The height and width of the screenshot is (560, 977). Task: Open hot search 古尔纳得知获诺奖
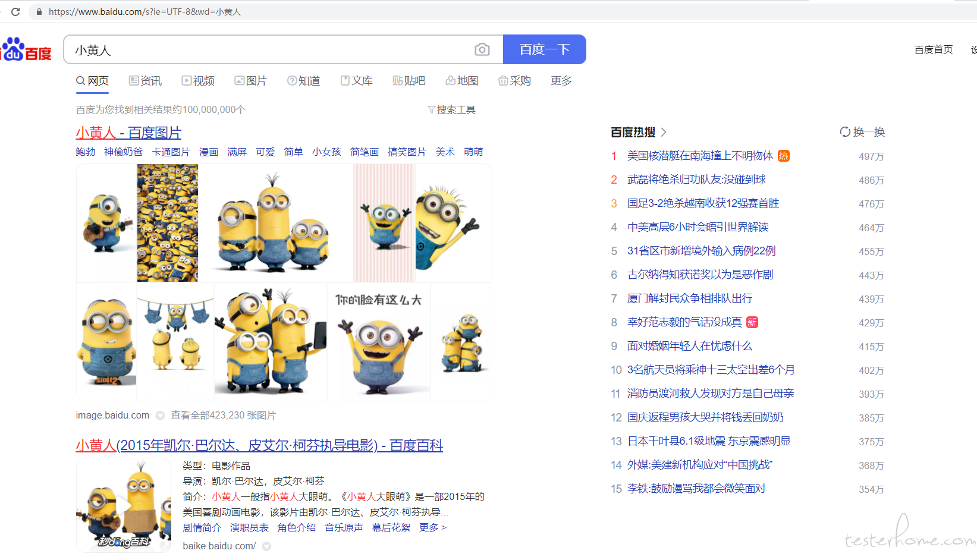(x=700, y=275)
